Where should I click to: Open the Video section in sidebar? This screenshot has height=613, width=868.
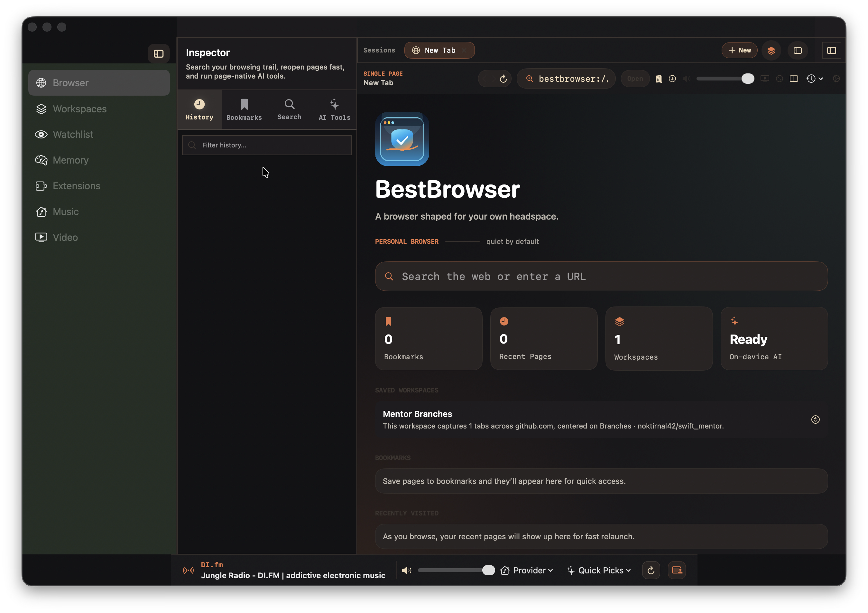(99, 237)
